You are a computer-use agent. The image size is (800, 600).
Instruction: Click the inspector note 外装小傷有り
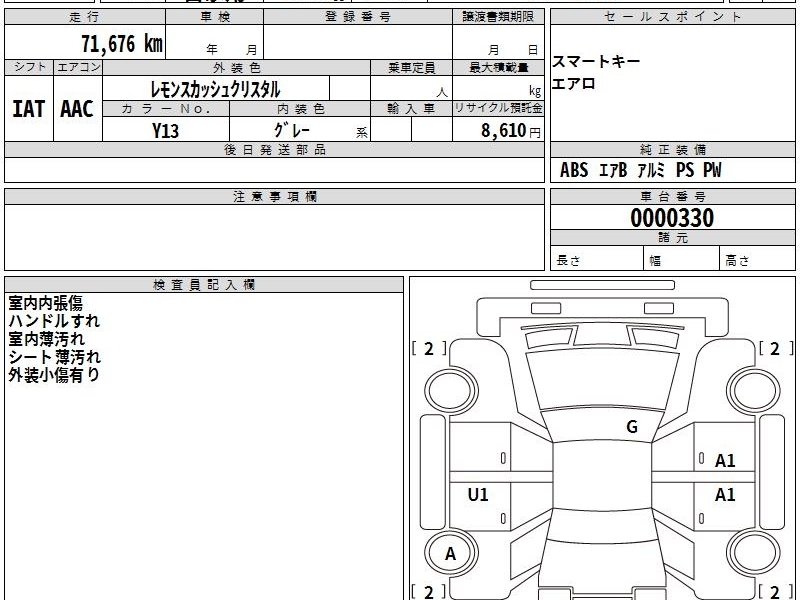point(54,374)
